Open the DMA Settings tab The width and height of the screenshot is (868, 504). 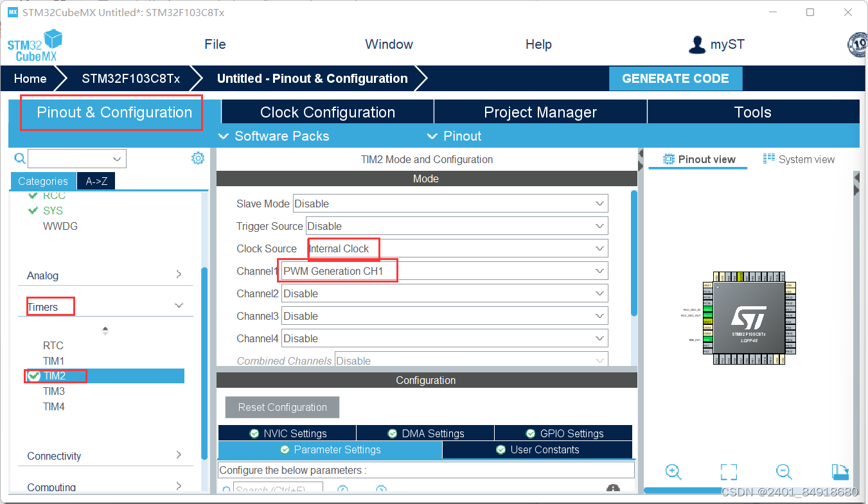425,433
